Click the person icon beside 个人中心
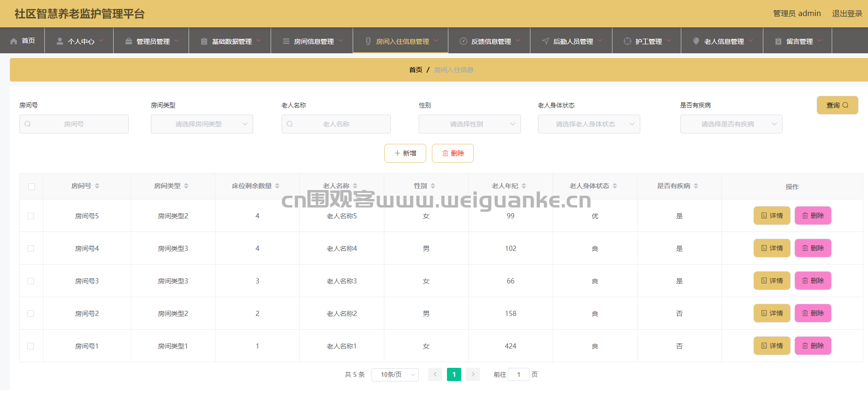This screenshot has width=868, height=415. (x=60, y=41)
